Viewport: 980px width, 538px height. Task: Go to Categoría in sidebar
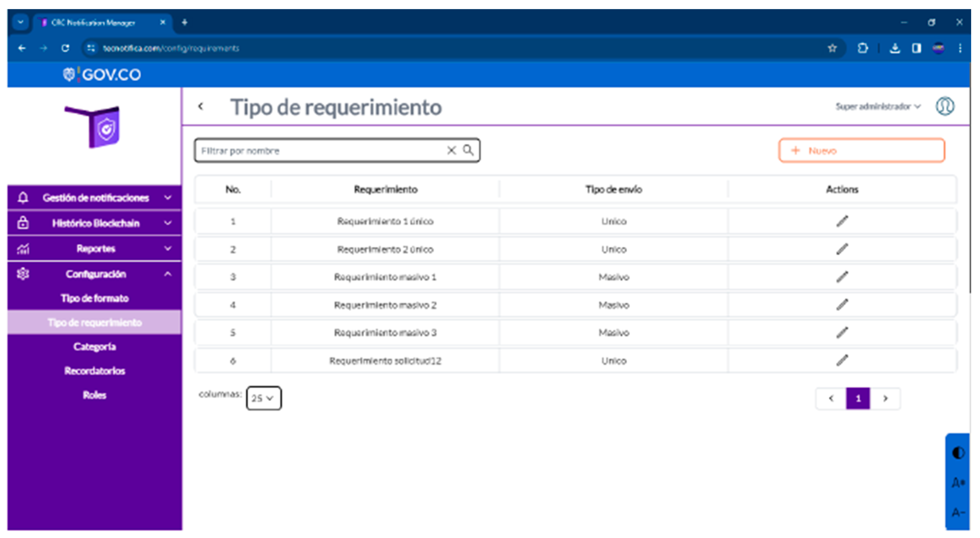tap(94, 347)
